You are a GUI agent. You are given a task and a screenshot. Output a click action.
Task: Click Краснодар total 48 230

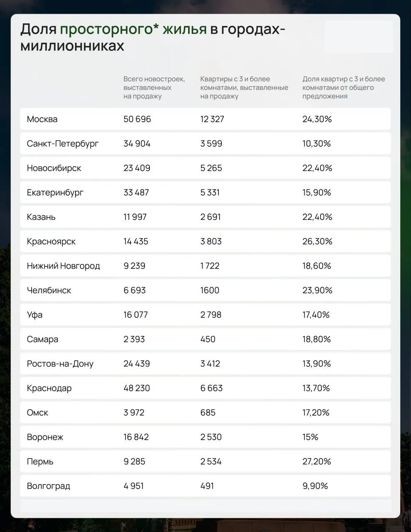(137, 388)
